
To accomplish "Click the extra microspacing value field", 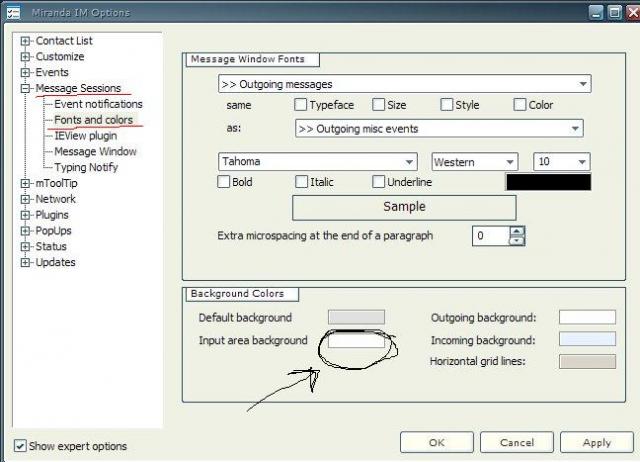I will (x=491, y=236).
